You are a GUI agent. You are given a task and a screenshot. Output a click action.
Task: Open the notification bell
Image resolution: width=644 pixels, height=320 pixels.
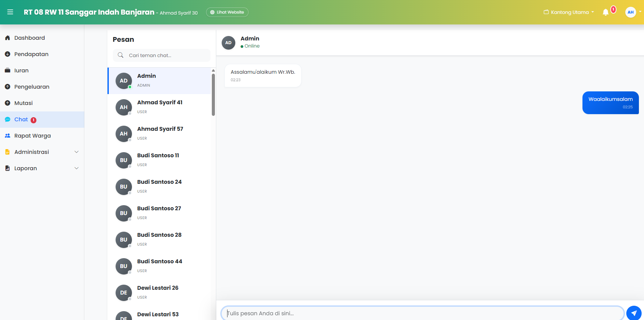tap(606, 13)
